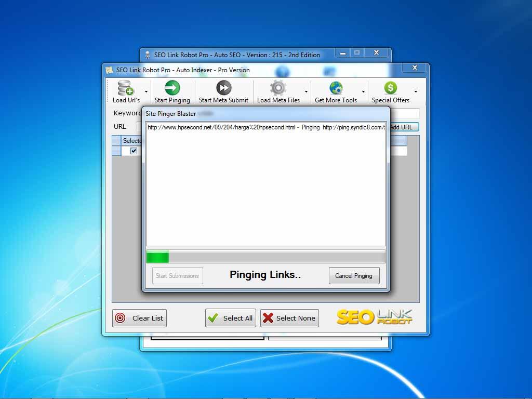Toggle the checked Selected row checkbox
Screen dimensions: 532x399
click(x=134, y=151)
